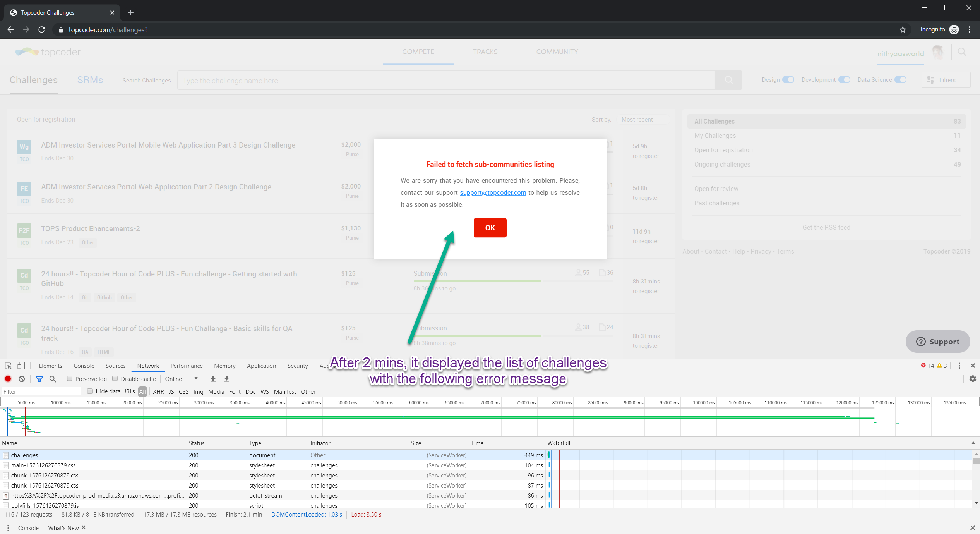Enable the Preserve log checkbox
Image resolution: width=980 pixels, height=534 pixels.
pyautogui.click(x=70, y=379)
